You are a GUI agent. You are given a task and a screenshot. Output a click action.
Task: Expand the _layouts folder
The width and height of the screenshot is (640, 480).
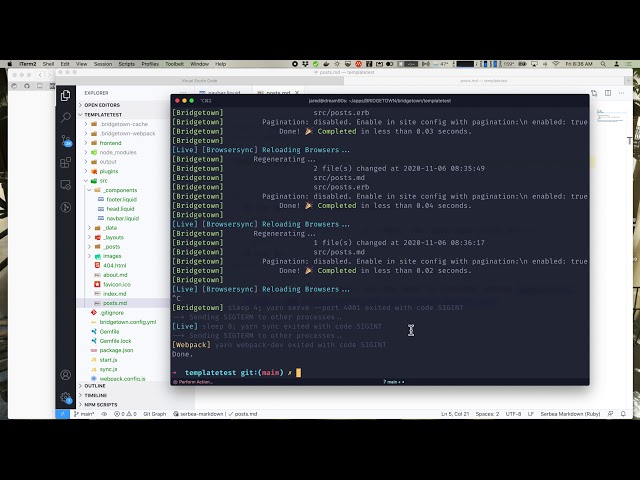click(x=114, y=237)
